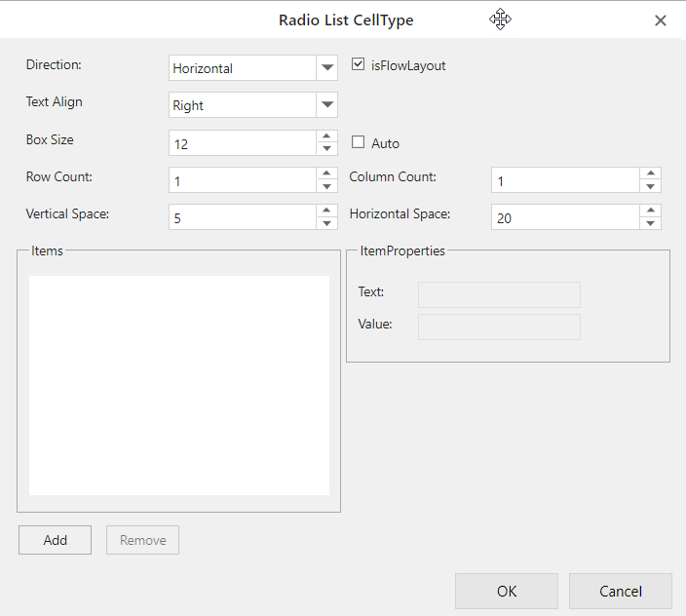Expand the Text Align dropdown
686x616 pixels.
(x=326, y=105)
